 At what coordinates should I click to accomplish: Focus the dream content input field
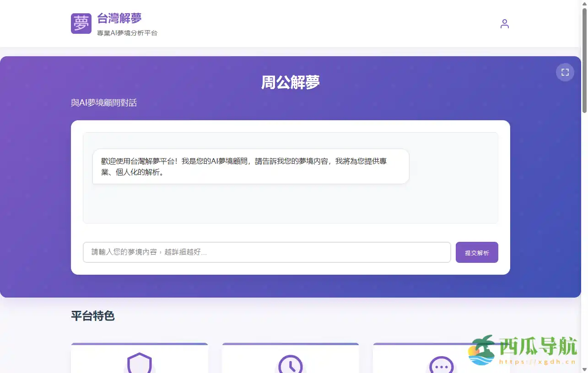tap(267, 252)
